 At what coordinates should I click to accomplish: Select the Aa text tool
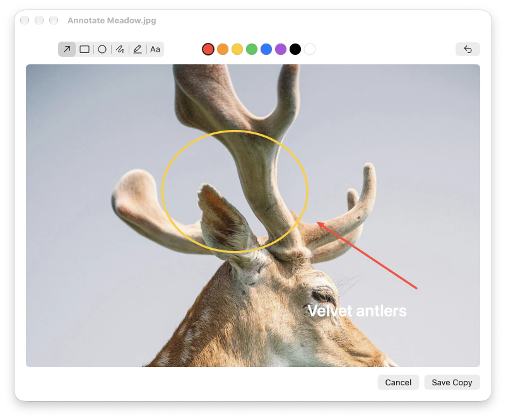pyautogui.click(x=155, y=49)
